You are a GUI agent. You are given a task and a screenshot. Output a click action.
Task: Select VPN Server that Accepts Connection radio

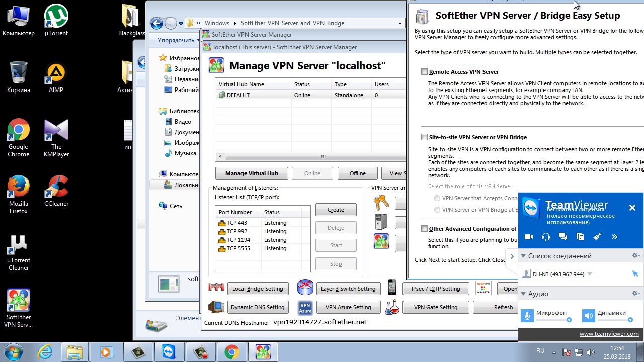point(437,198)
